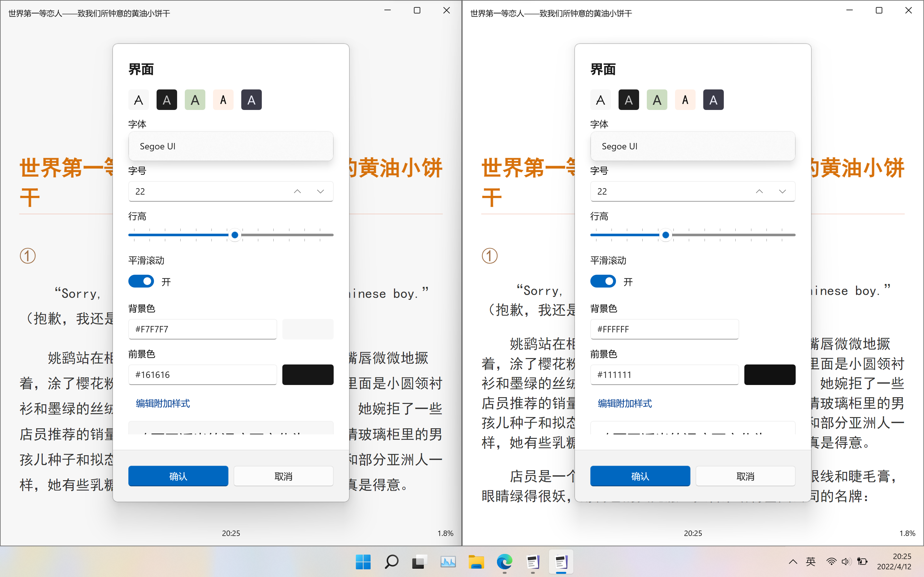Click the #F7F7F7 background color field
The width and height of the screenshot is (924, 577).
coord(202,329)
